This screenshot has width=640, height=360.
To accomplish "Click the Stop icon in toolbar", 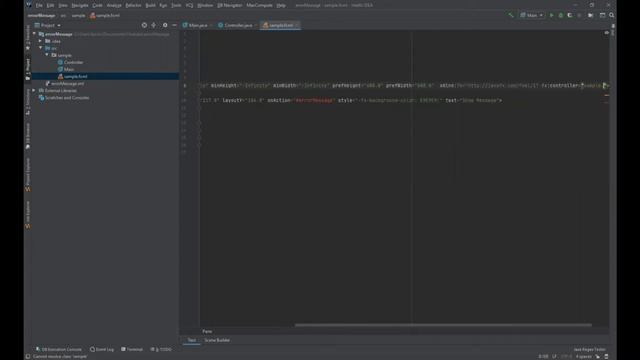I will [x=579, y=15].
